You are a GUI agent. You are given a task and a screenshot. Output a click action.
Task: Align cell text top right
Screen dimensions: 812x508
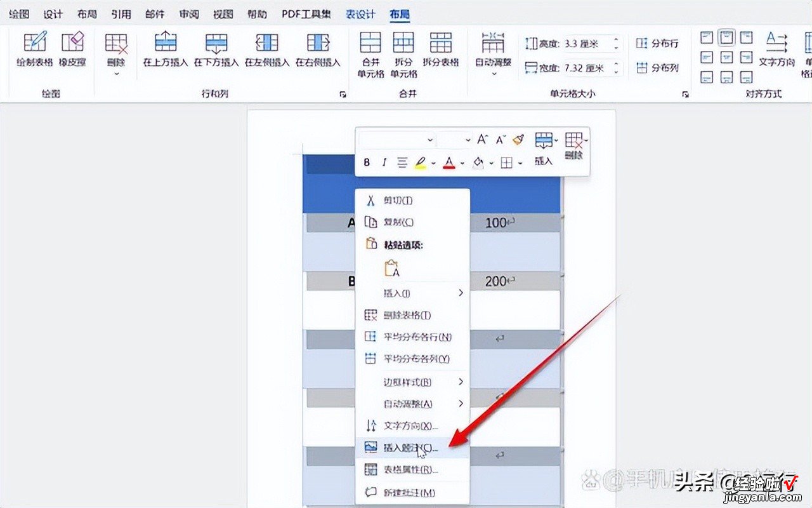(x=747, y=37)
